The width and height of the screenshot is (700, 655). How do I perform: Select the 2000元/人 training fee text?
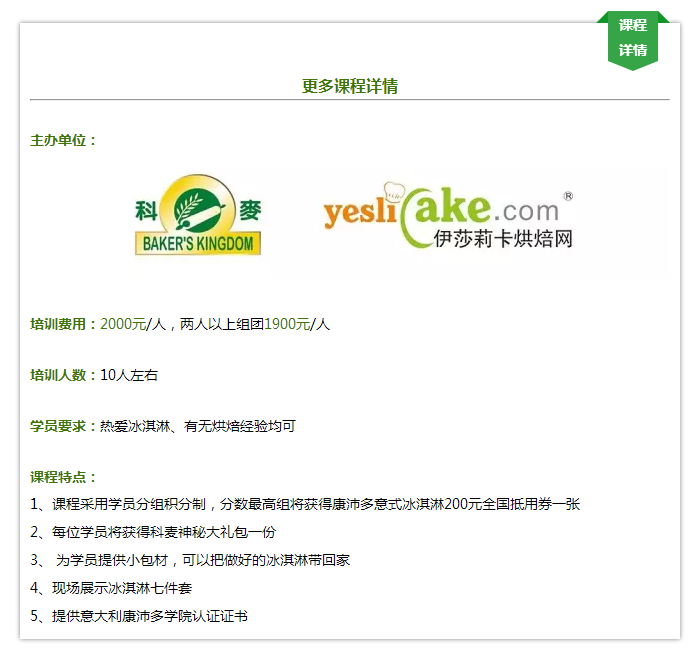[x=133, y=324]
